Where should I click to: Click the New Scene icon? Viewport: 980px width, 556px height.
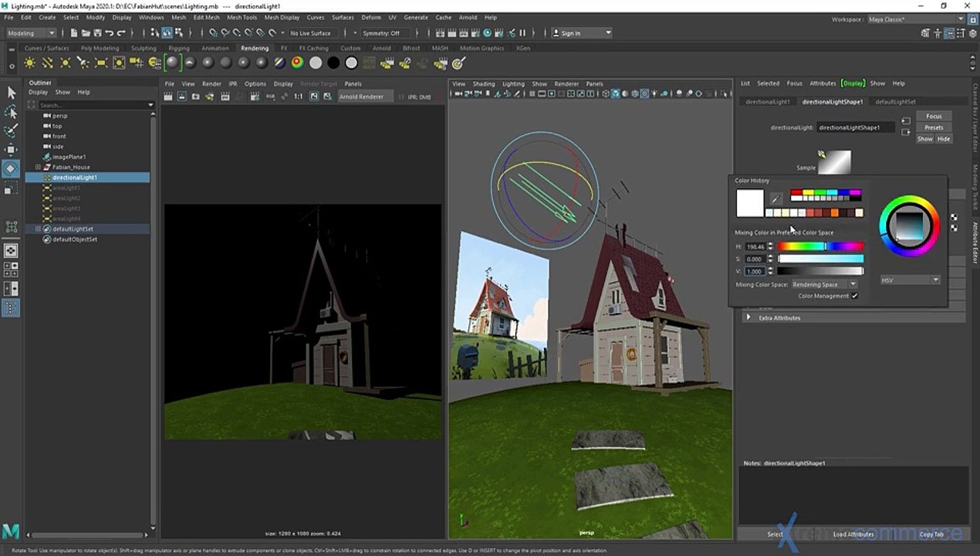click(74, 33)
